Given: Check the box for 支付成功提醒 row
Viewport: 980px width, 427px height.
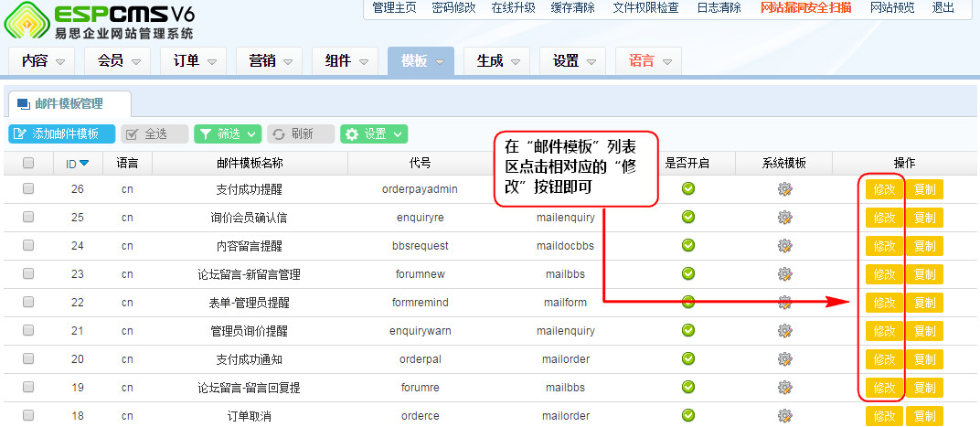Looking at the screenshot, I should [x=28, y=188].
